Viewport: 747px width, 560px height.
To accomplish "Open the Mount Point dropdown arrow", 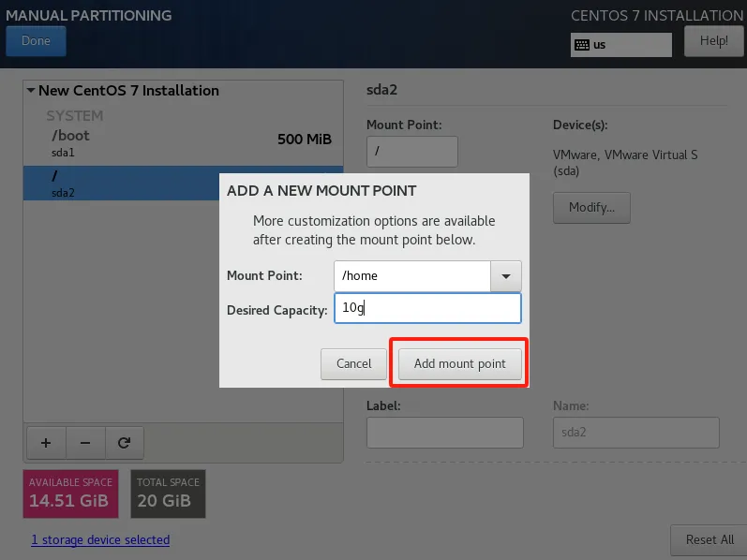I will coord(506,276).
